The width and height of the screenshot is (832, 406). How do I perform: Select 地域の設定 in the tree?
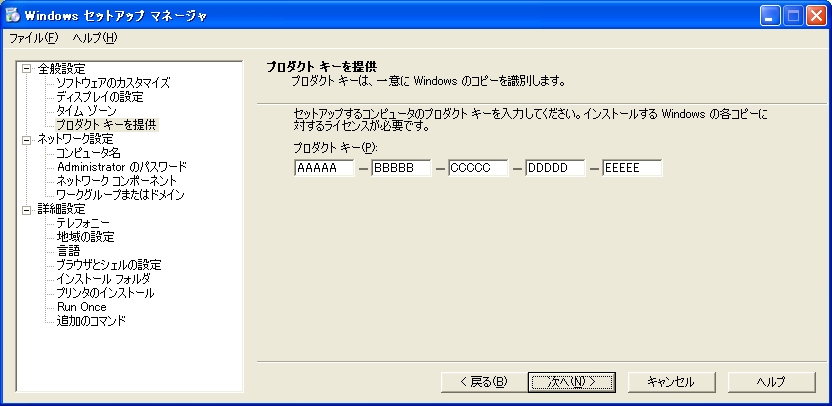[x=85, y=237]
